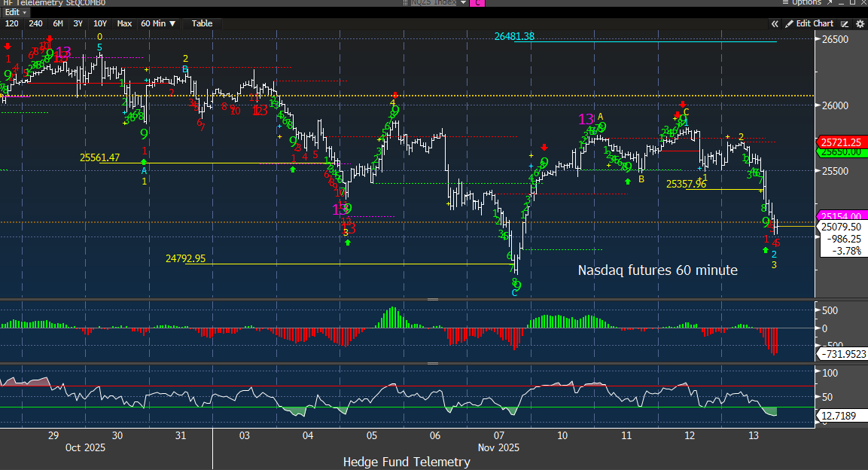This screenshot has width=868, height=470.
Task: Collapse toolbar with double-chevron icon
Action: tap(775, 23)
